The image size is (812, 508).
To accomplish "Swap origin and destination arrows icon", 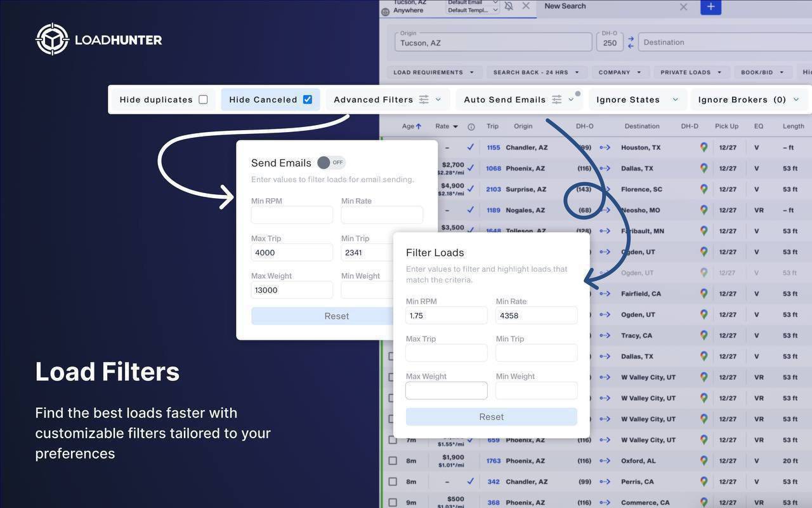I will 631,43.
